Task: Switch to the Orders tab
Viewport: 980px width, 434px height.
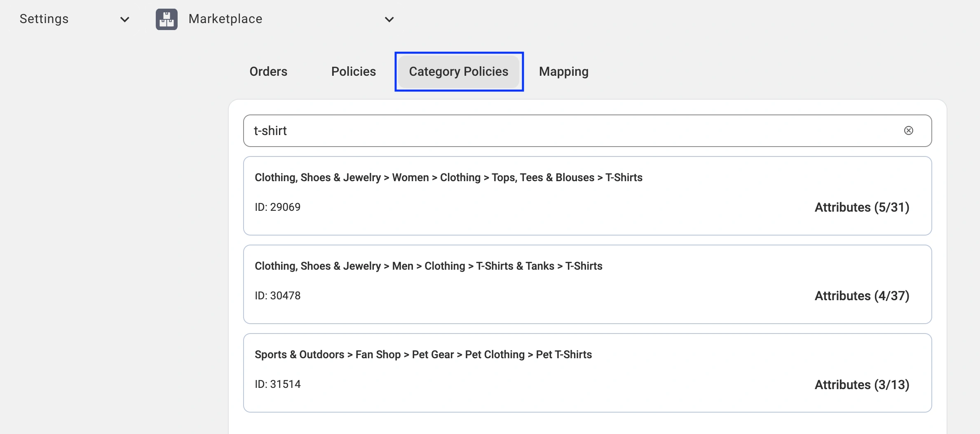Action: (x=268, y=72)
